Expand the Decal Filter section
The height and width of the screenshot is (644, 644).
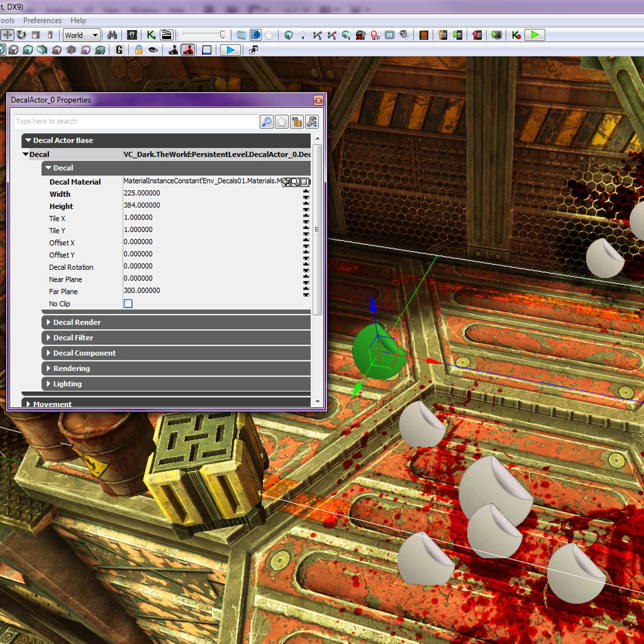(48, 338)
